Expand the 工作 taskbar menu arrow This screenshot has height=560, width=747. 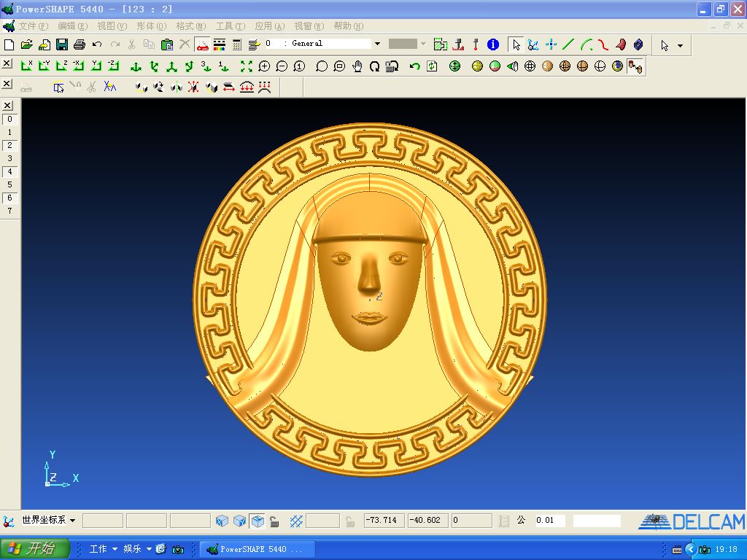[115, 549]
